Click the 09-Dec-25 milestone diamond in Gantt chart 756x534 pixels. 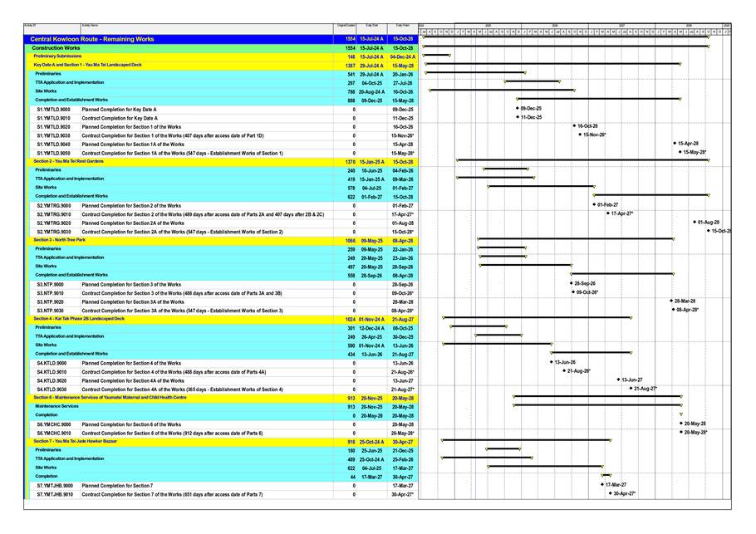517,109
